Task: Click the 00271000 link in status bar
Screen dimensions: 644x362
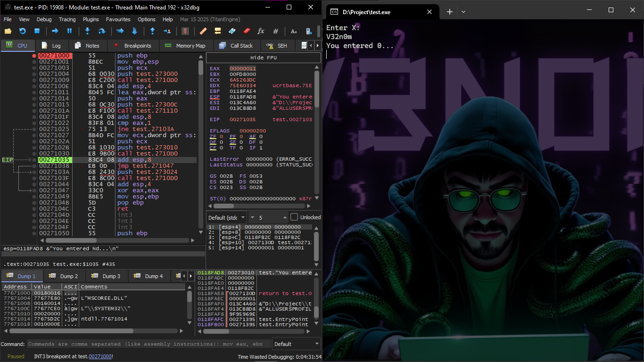Action: click(100, 356)
